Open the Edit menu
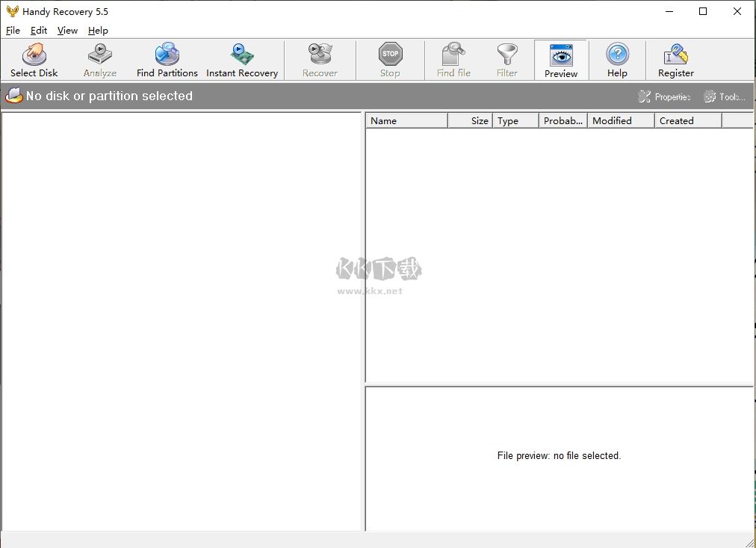Image resolution: width=756 pixels, height=548 pixels. [x=39, y=31]
